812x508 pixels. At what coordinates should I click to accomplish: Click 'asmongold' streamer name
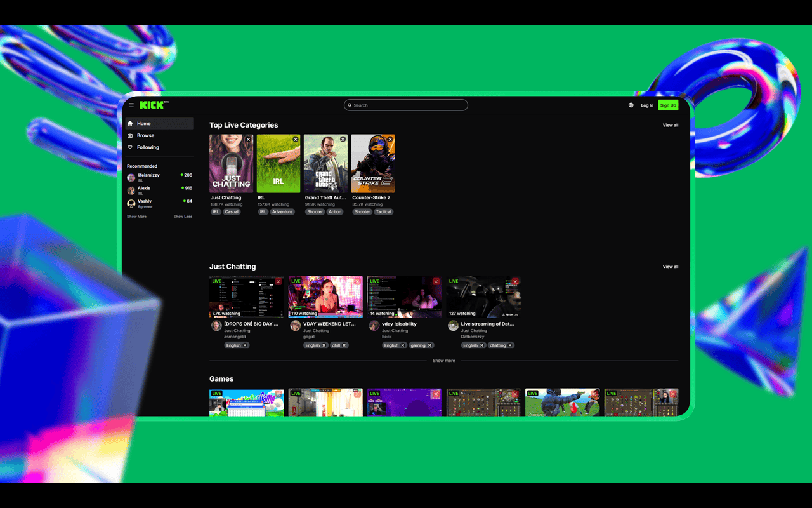[x=234, y=337]
